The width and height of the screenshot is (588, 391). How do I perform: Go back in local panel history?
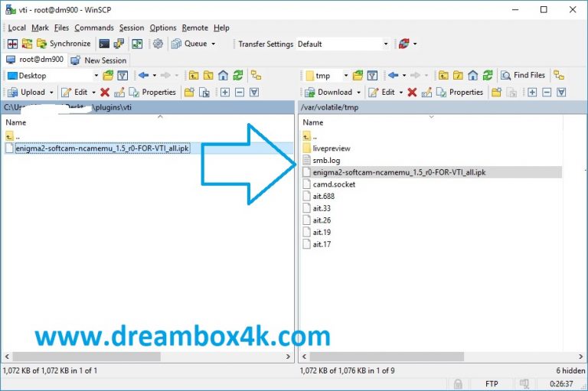(143, 76)
